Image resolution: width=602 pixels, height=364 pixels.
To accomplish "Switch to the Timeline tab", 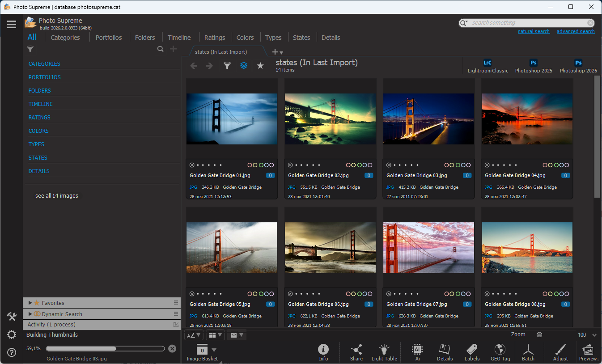I will [179, 38].
